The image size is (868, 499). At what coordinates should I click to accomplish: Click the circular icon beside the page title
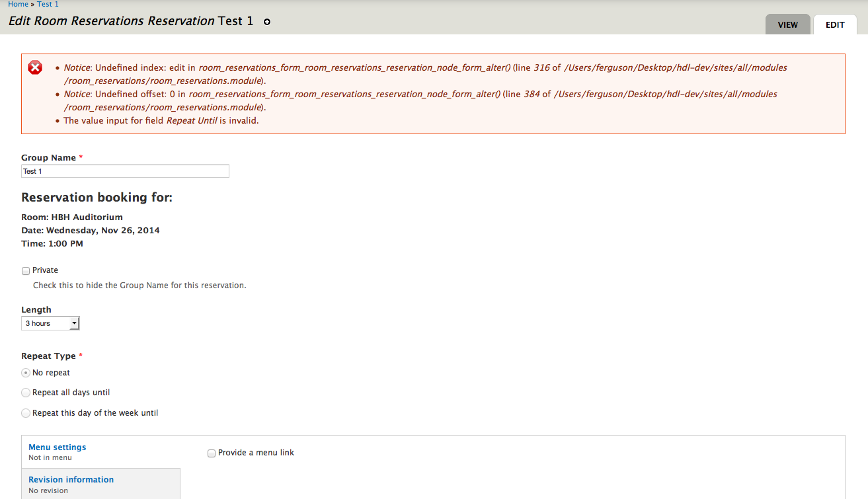267,22
